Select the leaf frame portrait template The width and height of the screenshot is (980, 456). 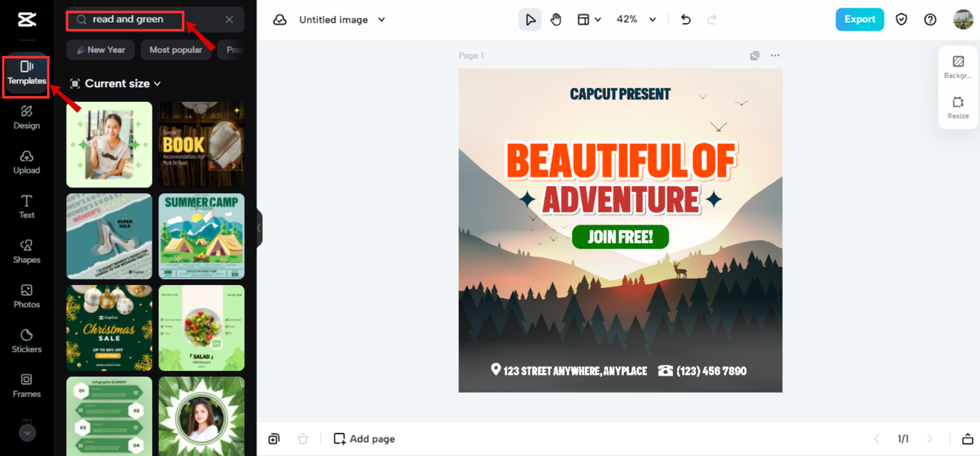tap(201, 416)
